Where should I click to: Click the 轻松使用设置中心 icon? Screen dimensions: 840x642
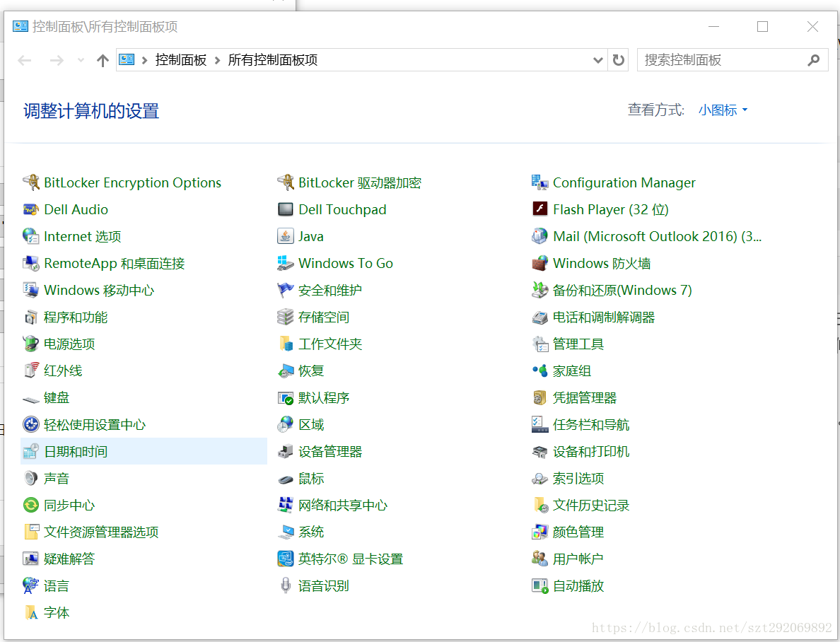coord(31,424)
